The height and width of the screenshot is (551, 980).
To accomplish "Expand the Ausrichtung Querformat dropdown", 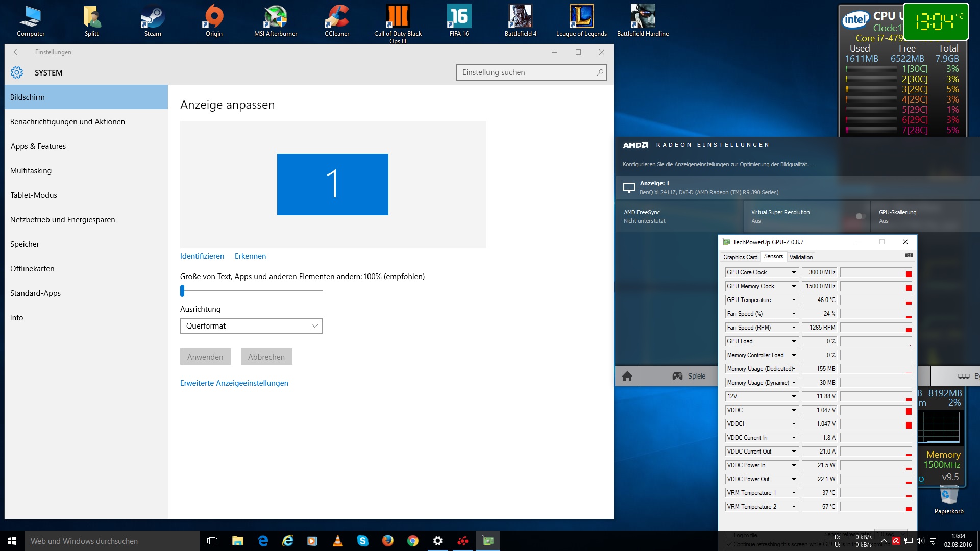I will point(252,326).
